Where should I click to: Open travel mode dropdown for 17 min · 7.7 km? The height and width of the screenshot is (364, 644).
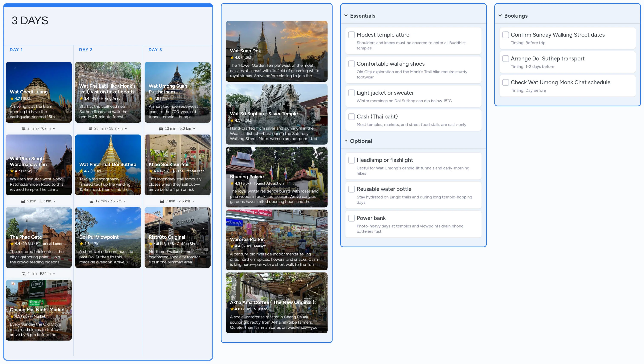125,201
